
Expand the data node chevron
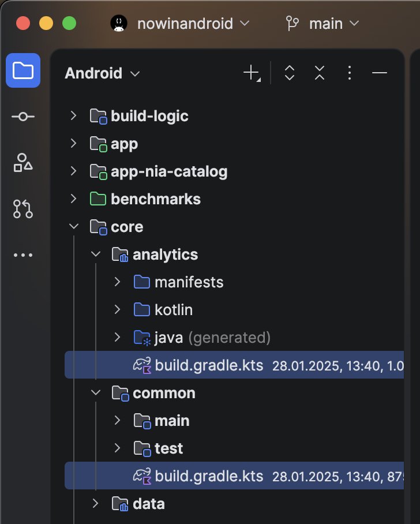(96, 503)
